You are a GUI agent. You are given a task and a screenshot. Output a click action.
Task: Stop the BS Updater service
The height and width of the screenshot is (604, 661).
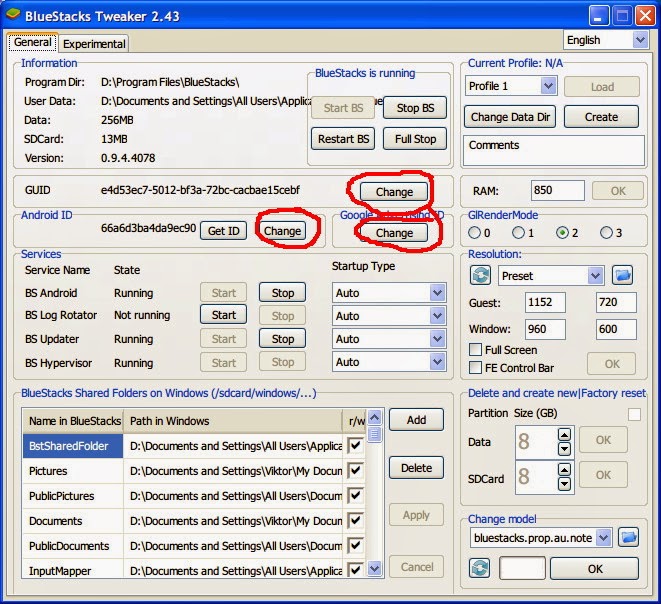coord(282,338)
